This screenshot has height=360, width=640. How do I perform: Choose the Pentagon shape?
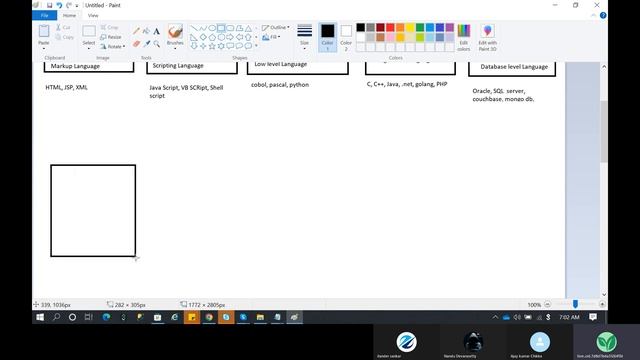pyautogui.click(x=212, y=37)
